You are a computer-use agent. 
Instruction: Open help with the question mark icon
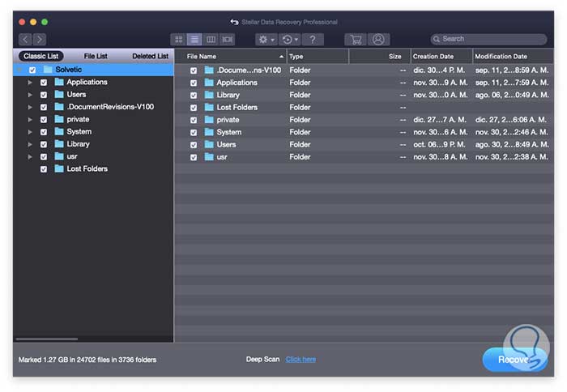pyautogui.click(x=313, y=40)
